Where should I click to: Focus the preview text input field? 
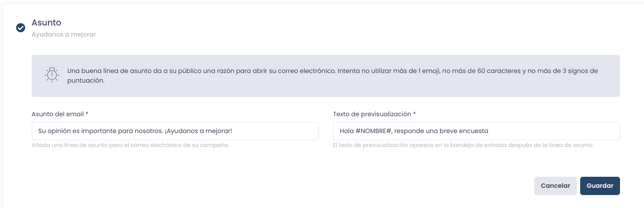tap(477, 131)
